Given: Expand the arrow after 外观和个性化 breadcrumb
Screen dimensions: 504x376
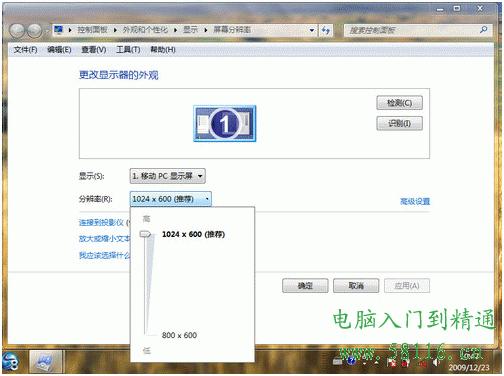Looking at the screenshot, I should pos(175,30).
